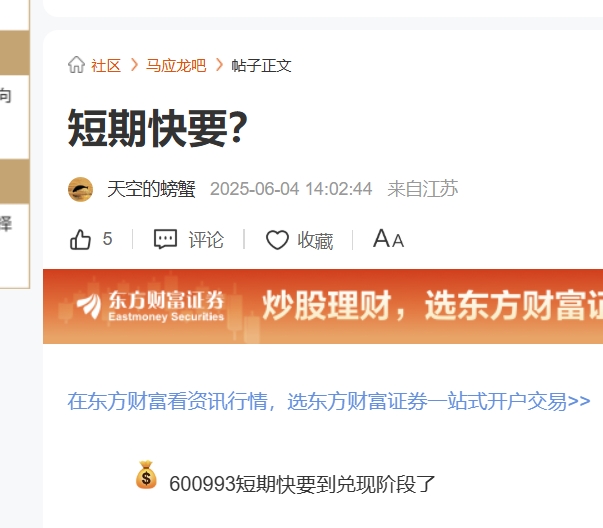Change font size with AA icon
The height and width of the screenshot is (528, 603).
(388, 238)
